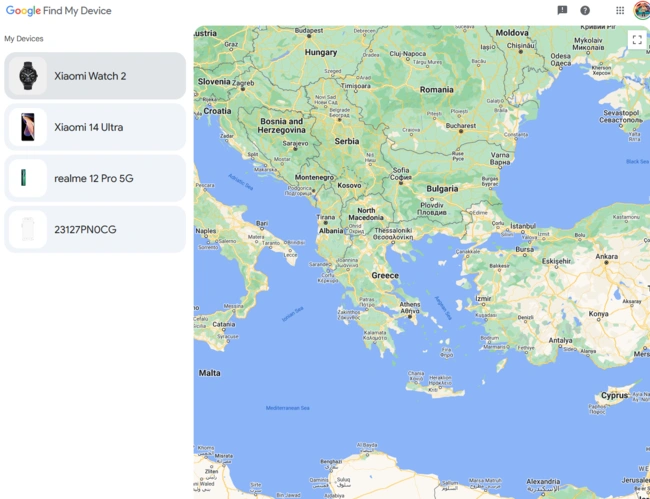This screenshot has width=650, height=499.
Task: Click the Kosovo label on the map
Action: 349,185
